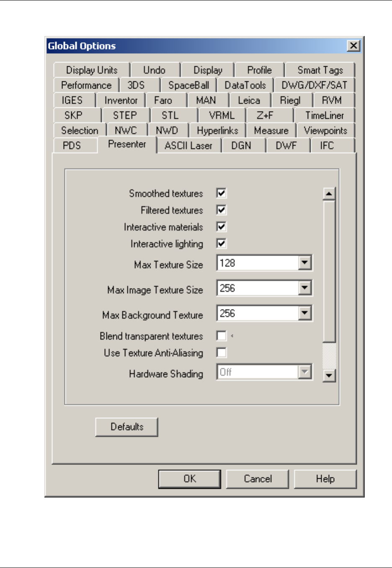Toggle Interactive lighting checkbox
The image size is (392, 568).
point(221,244)
